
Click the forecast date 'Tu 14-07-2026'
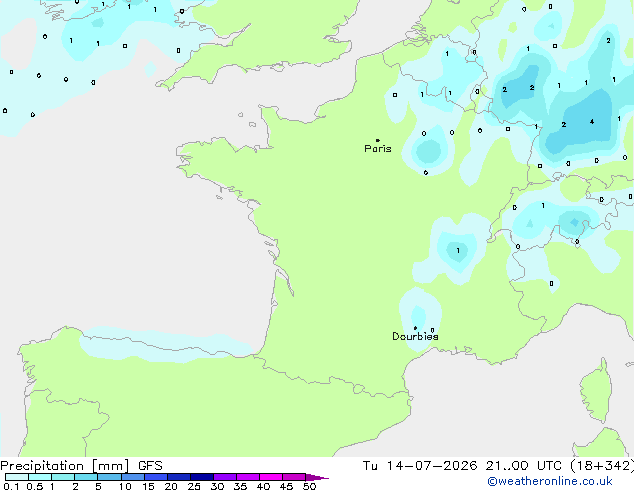[420, 466]
